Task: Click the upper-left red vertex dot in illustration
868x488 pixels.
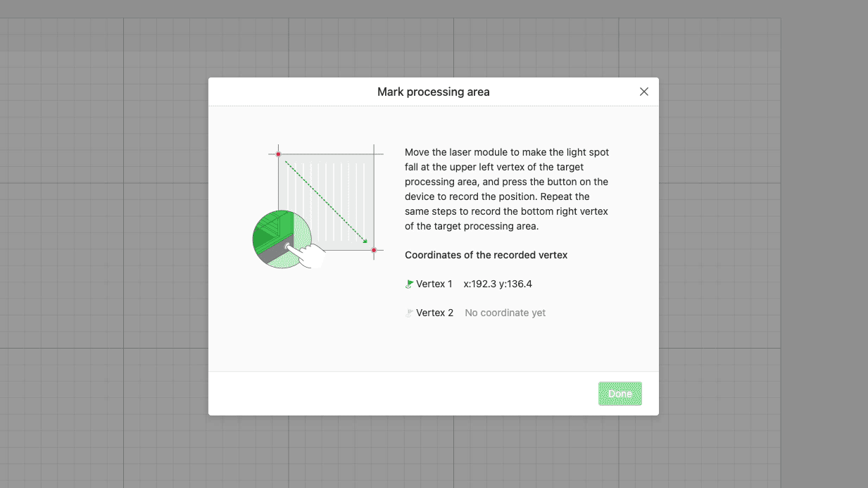Action: click(x=278, y=154)
